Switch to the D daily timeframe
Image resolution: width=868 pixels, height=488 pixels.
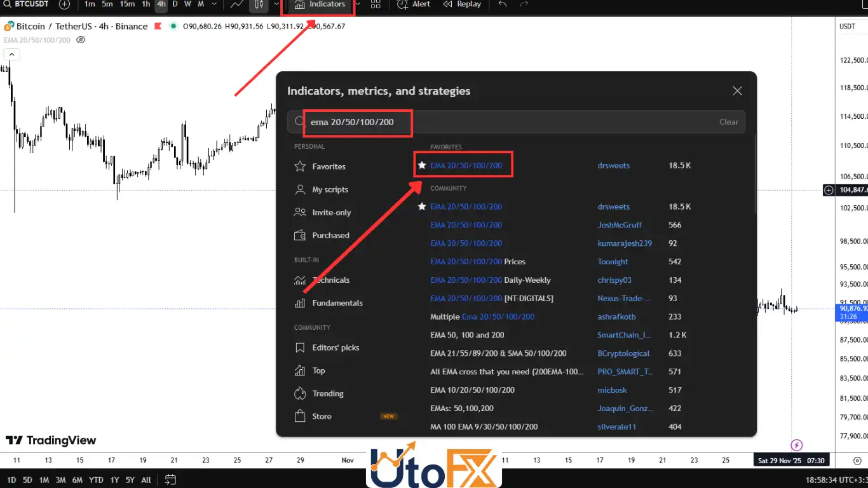pyautogui.click(x=175, y=4)
